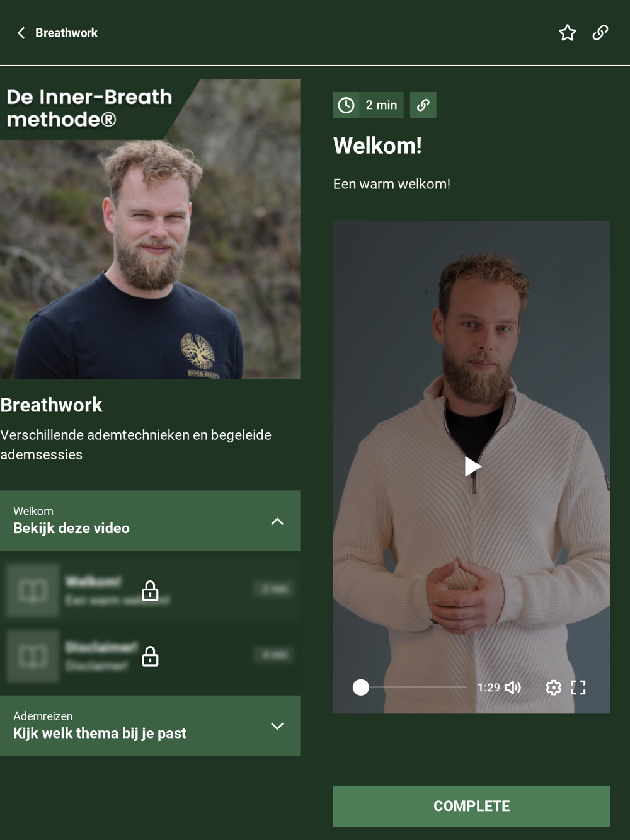630x840 pixels.
Task: Expand the Ademreizen section chevron
Action: (x=277, y=726)
